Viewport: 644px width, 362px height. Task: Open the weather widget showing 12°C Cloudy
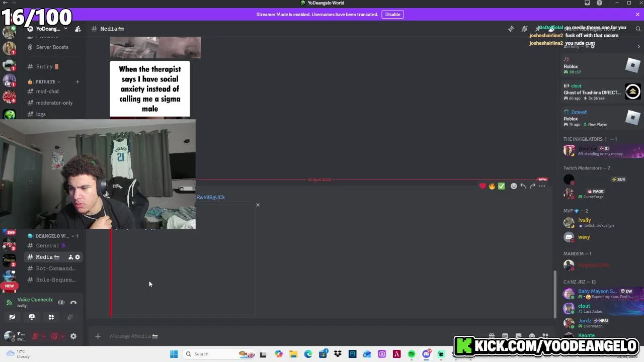click(x=18, y=354)
